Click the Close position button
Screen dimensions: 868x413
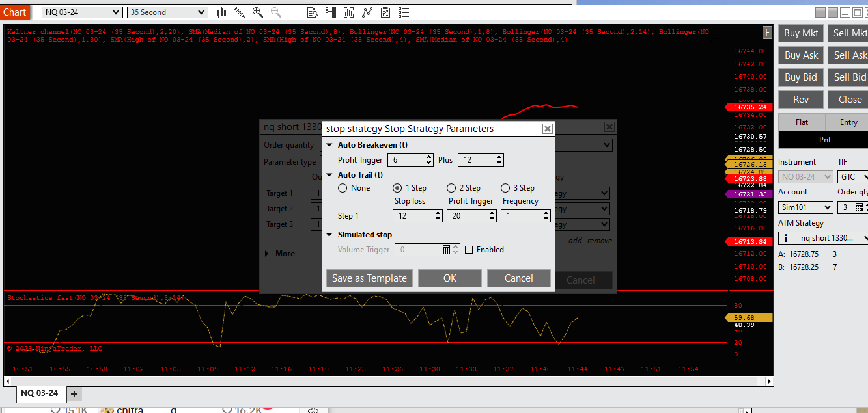coord(849,100)
